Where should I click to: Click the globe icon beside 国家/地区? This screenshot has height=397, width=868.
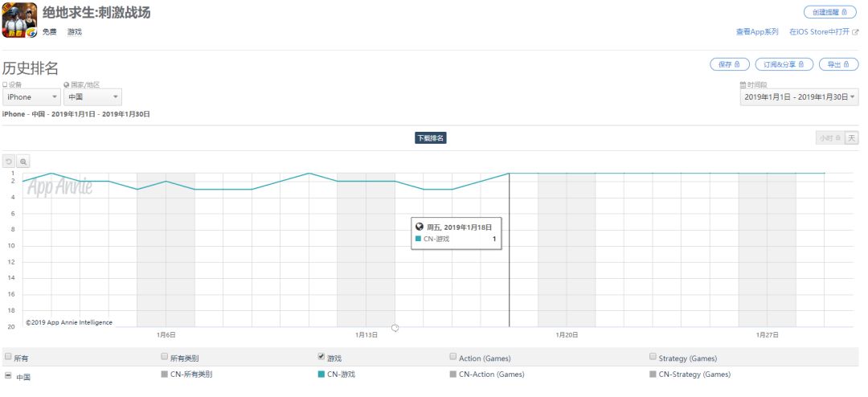pyautogui.click(x=67, y=84)
